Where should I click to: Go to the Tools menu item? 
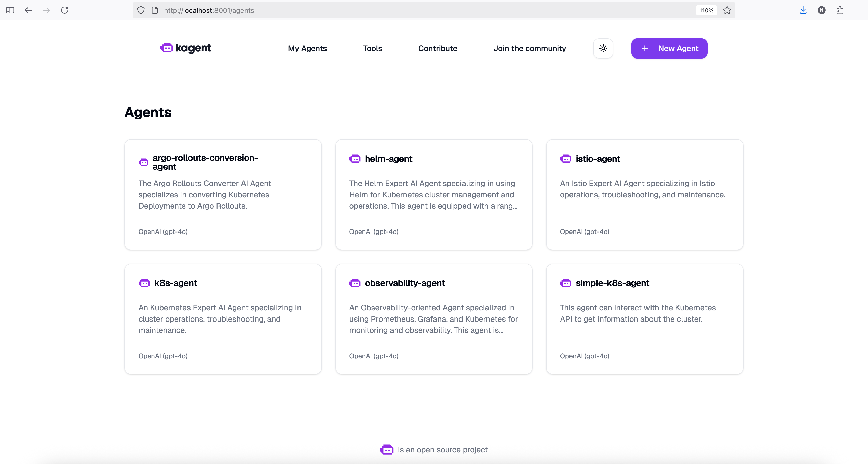[372, 48]
